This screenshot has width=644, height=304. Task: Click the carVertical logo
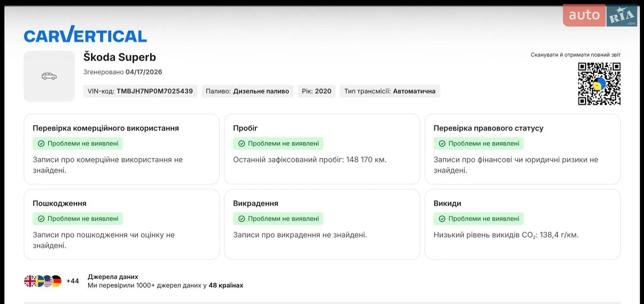(85, 34)
